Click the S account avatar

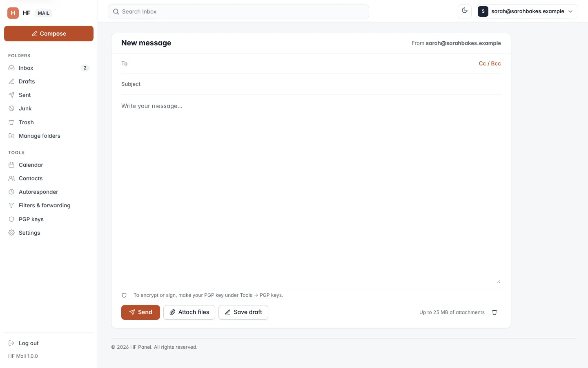pos(483,11)
